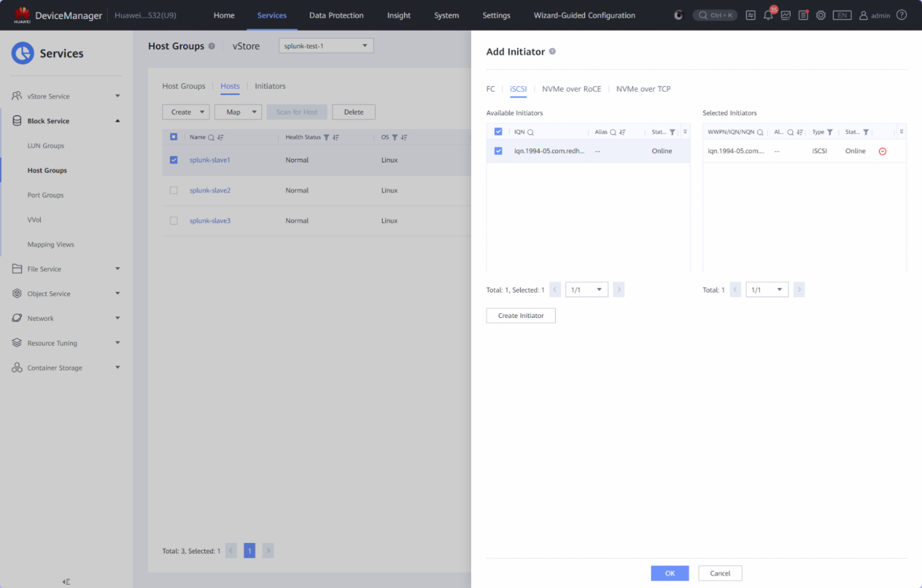
Task: Focus the Ctrl + K search box
Action: pyautogui.click(x=715, y=15)
